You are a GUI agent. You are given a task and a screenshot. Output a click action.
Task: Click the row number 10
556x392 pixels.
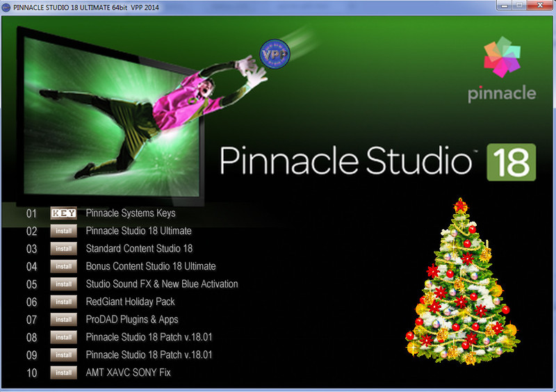[x=31, y=373]
